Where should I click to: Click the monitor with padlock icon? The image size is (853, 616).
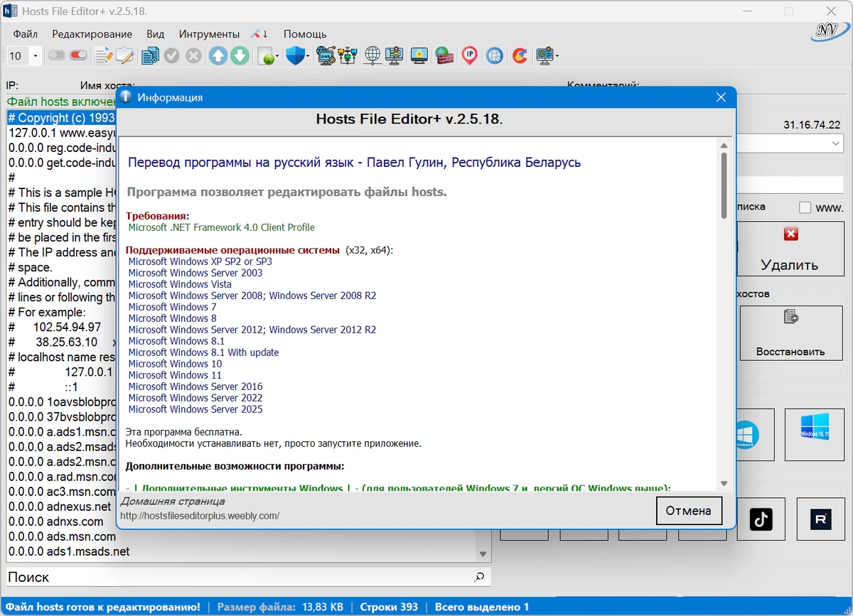pyautogui.click(x=419, y=55)
